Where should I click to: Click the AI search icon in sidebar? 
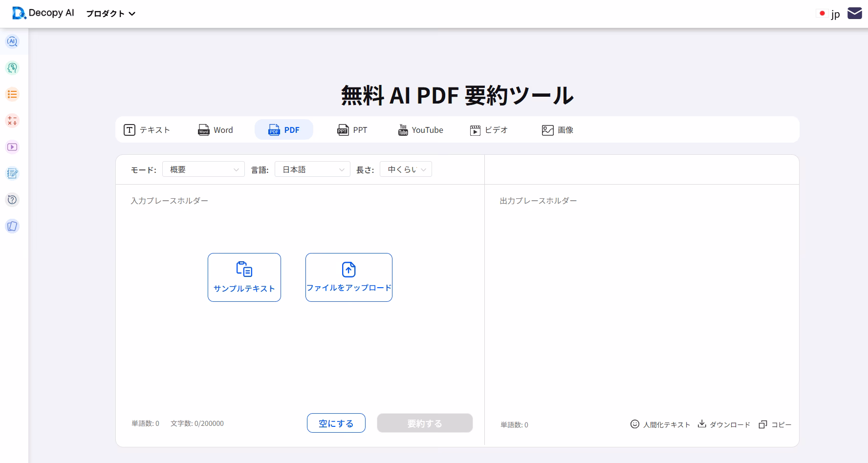point(12,42)
